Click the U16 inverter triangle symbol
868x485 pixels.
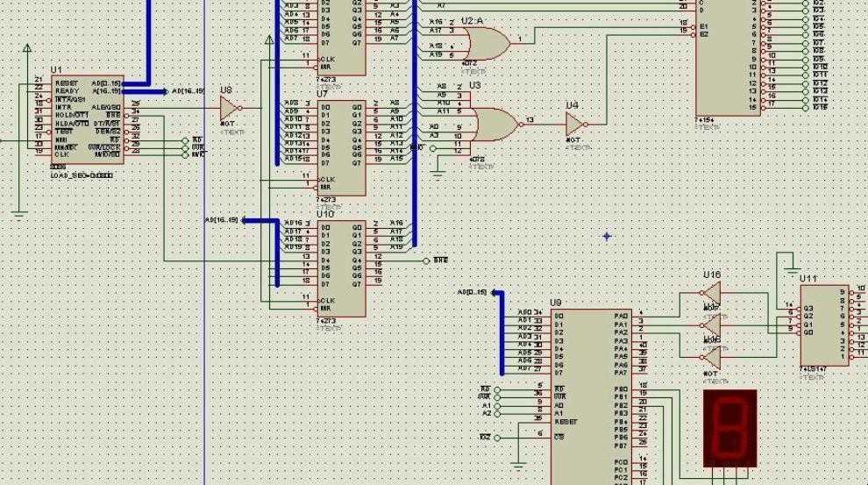[x=711, y=293]
